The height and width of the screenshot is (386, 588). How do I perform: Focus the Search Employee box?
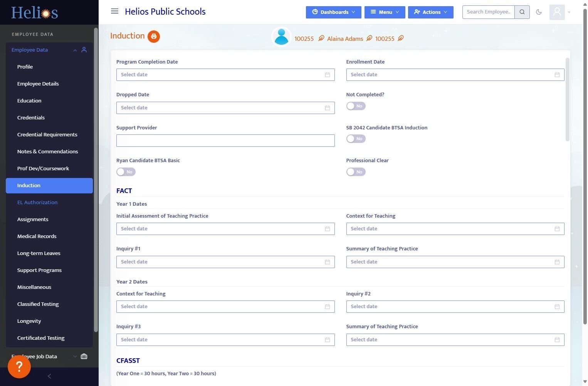click(488, 12)
